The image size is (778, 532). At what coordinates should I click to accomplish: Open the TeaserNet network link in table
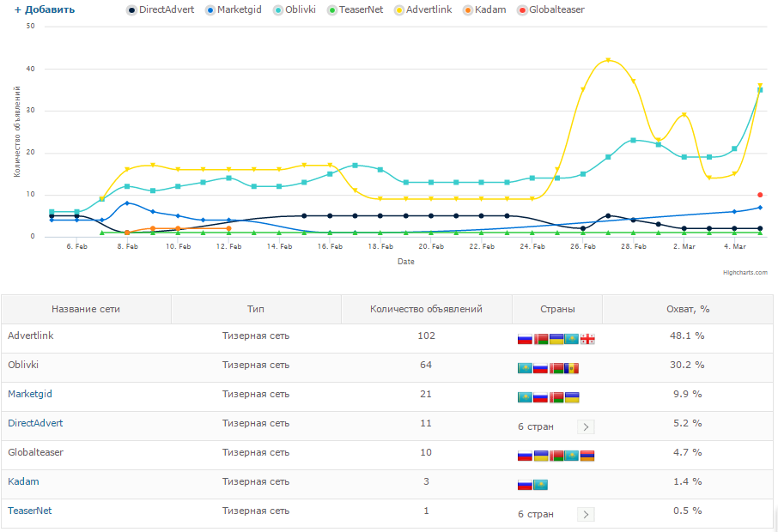pos(30,511)
